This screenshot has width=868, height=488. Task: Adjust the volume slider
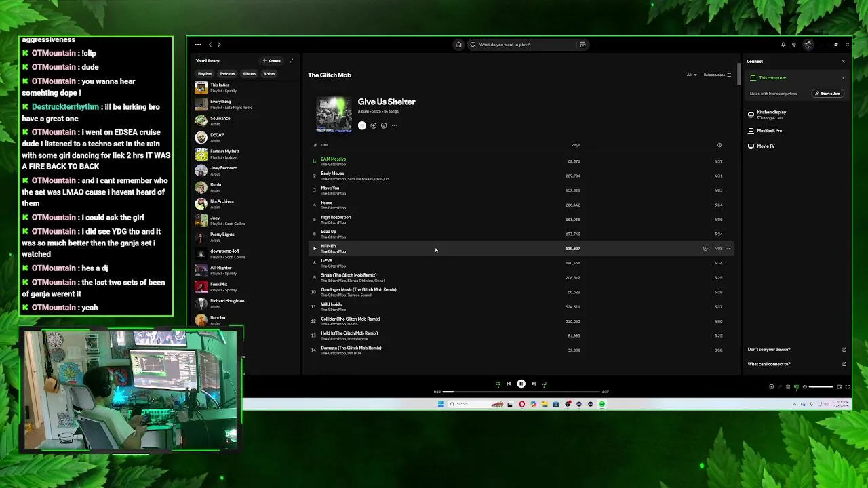click(x=821, y=386)
